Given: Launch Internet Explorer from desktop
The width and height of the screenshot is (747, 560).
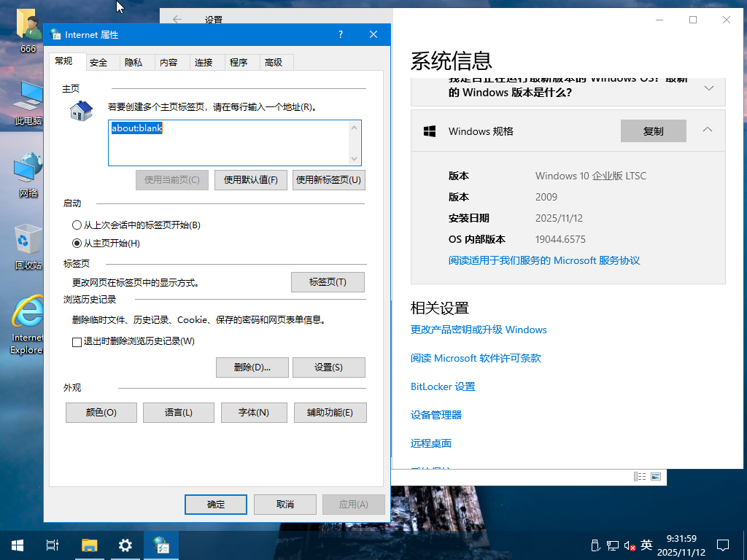Looking at the screenshot, I should click(x=28, y=317).
